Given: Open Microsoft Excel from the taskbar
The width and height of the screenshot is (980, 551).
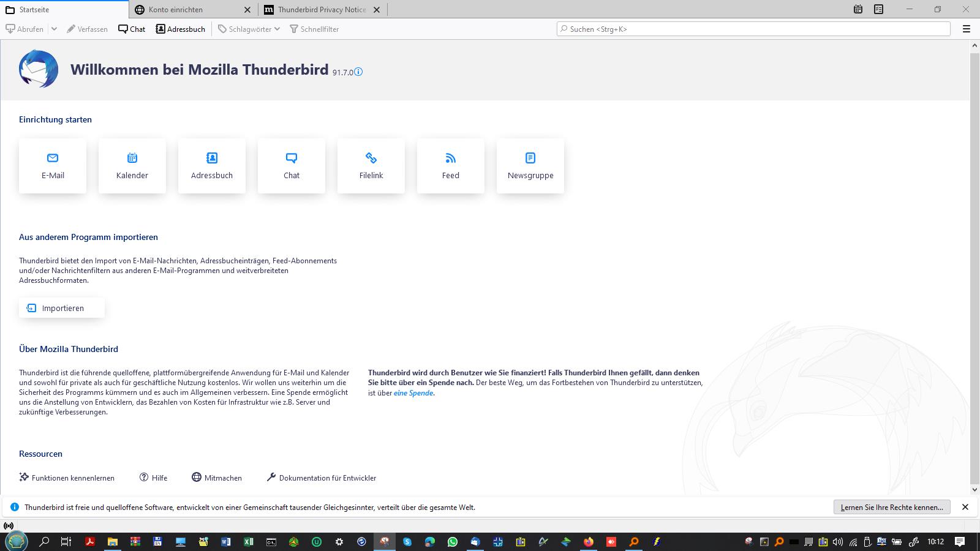Looking at the screenshot, I should (248, 542).
